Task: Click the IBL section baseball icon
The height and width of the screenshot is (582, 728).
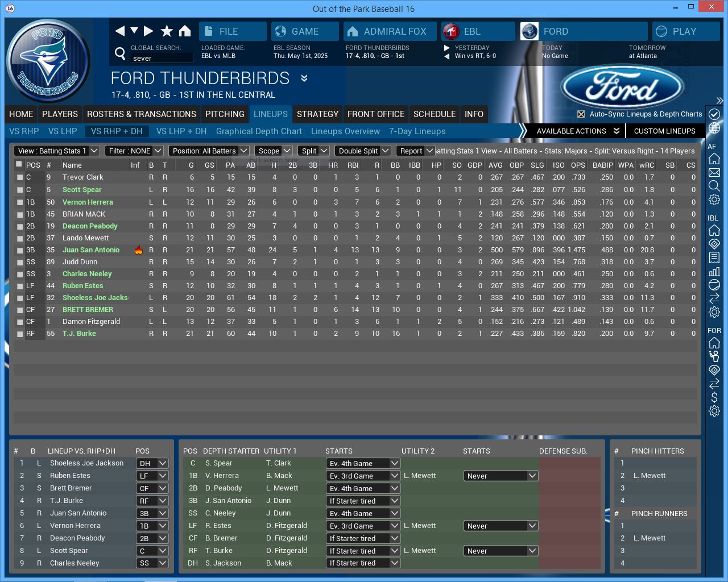Action: 714,285
